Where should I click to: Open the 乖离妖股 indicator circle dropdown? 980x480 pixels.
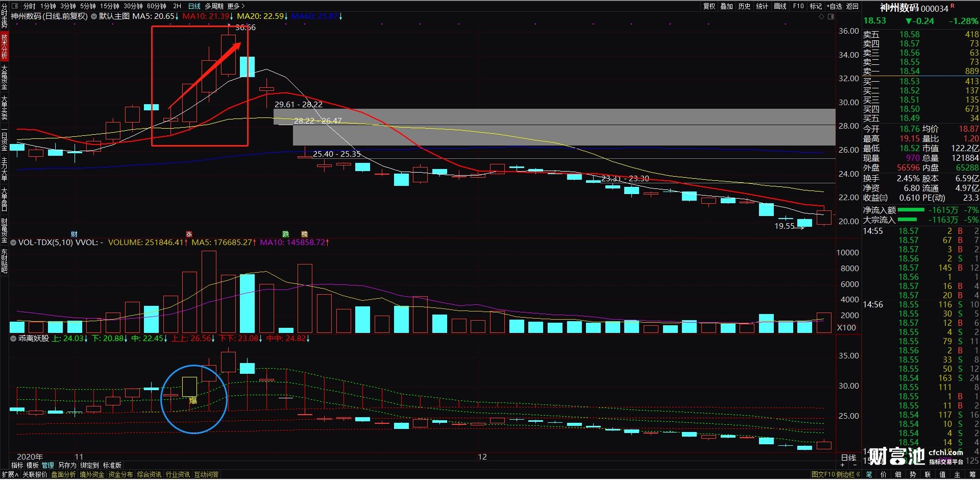click(13, 339)
